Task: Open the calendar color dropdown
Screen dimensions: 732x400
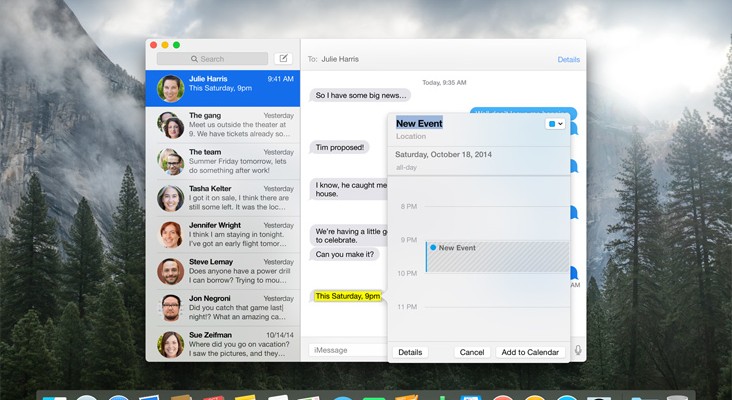Action: tap(555, 124)
